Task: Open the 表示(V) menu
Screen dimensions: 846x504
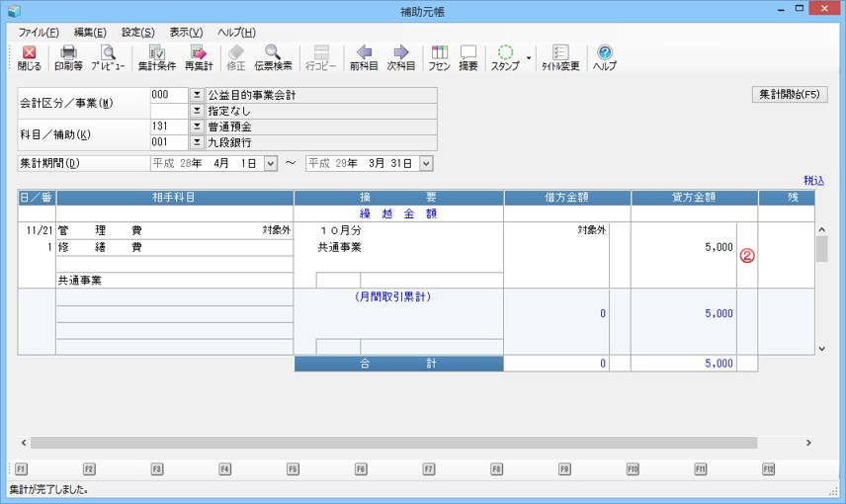Action: click(x=186, y=33)
